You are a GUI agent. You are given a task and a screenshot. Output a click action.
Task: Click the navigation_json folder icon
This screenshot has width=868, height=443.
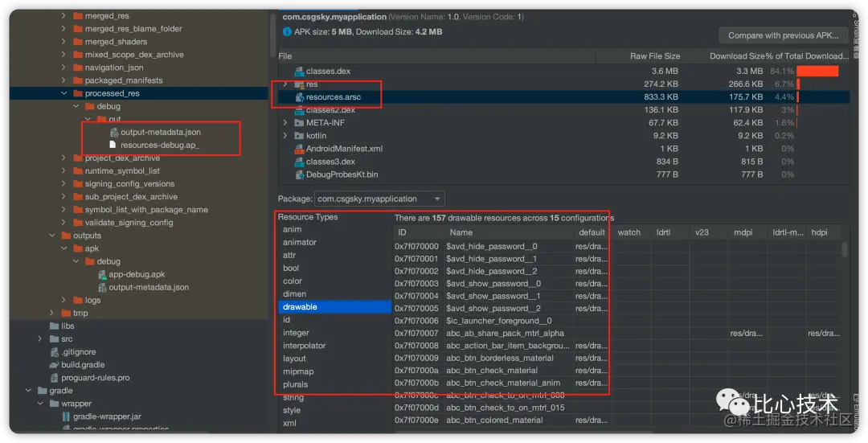(x=77, y=68)
